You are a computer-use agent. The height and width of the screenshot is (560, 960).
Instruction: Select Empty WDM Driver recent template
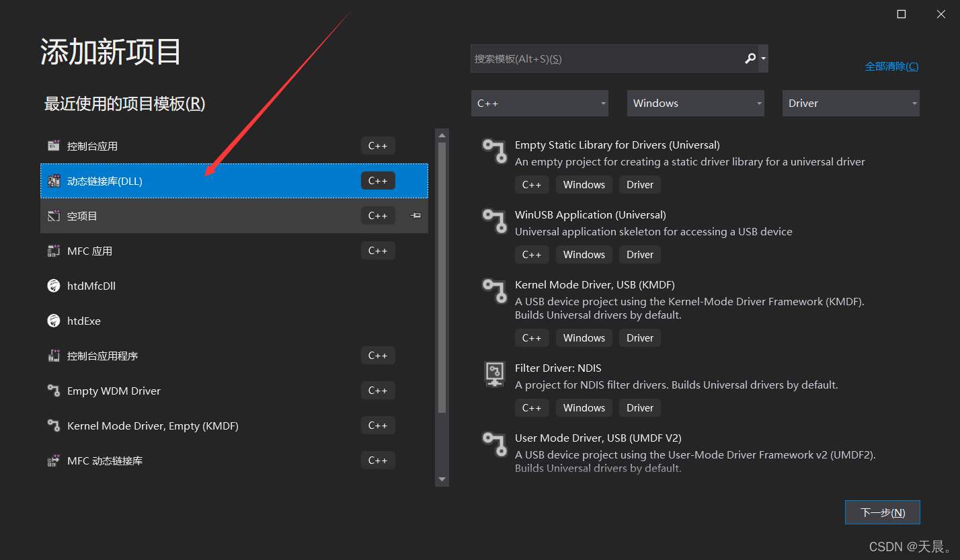click(x=234, y=391)
